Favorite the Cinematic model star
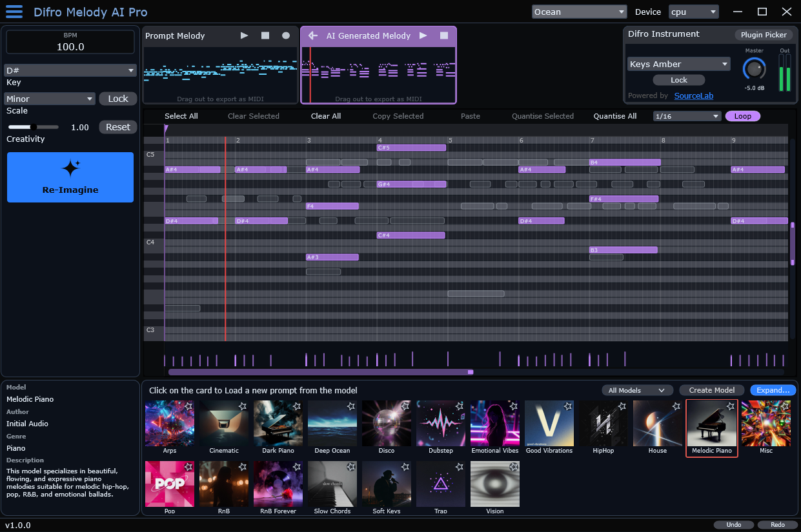The image size is (801, 532). point(243,406)
